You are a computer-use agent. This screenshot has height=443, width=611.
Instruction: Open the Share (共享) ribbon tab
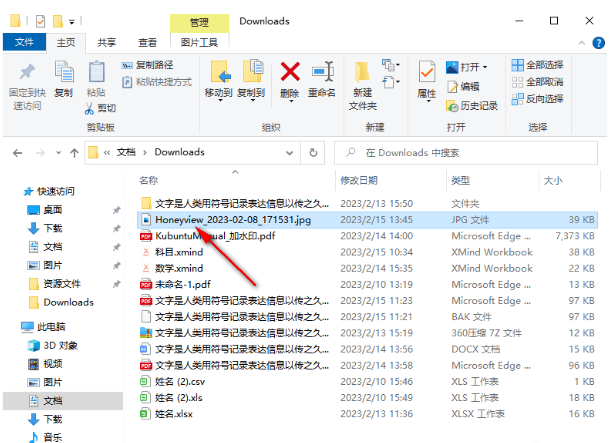106,42
